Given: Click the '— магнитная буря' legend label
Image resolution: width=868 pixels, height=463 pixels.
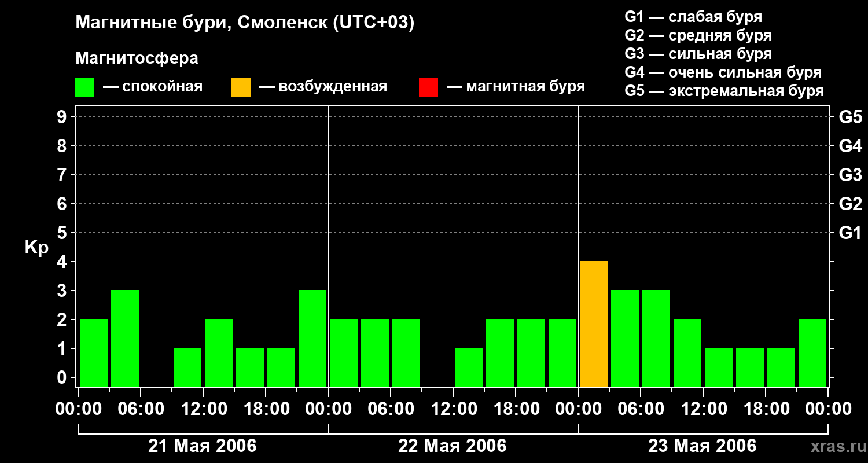Looking at the screenshot, I should (516, 87).
